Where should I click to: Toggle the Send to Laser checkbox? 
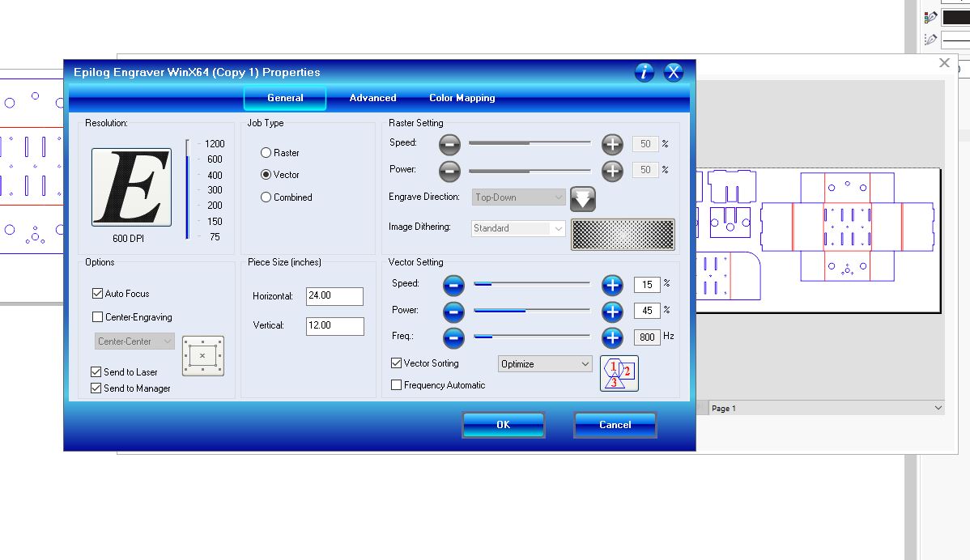pos(96,372)
